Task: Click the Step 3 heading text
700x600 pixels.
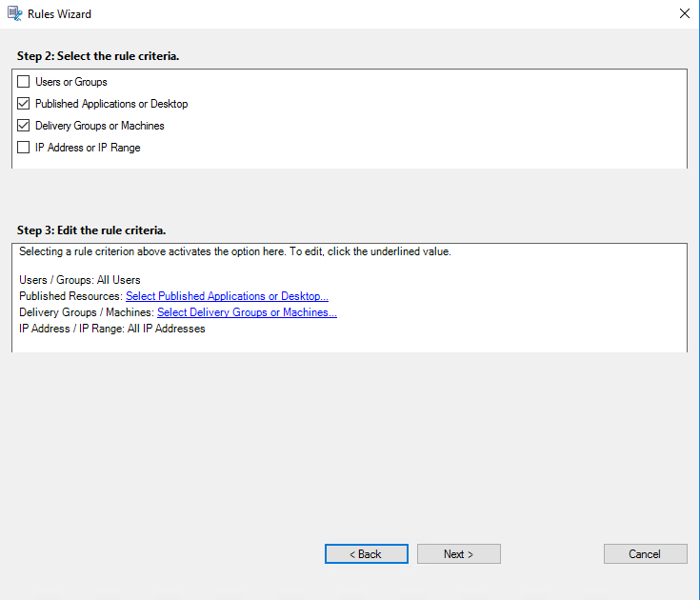Action: 91,230
